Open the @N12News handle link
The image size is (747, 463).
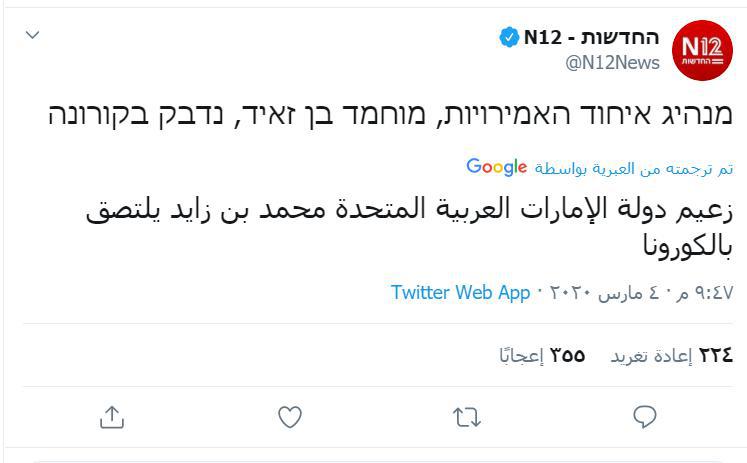tap(612, 63)
